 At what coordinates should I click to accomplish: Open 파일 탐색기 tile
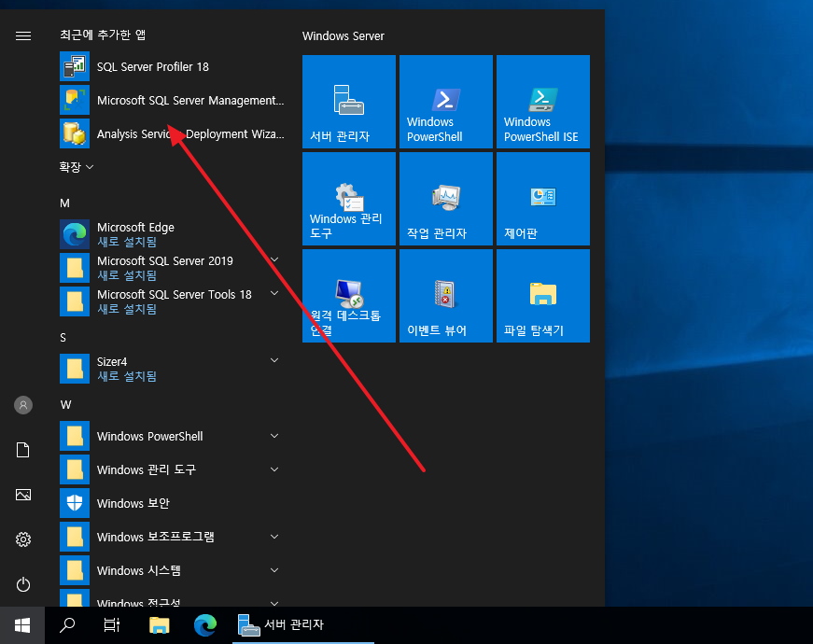[x=543, y=296]
